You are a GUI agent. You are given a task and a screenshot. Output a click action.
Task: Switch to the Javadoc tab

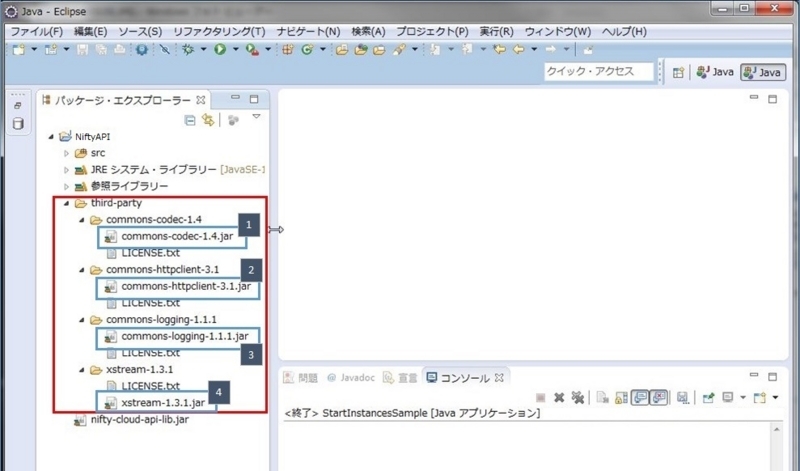[x=350, y=378]
